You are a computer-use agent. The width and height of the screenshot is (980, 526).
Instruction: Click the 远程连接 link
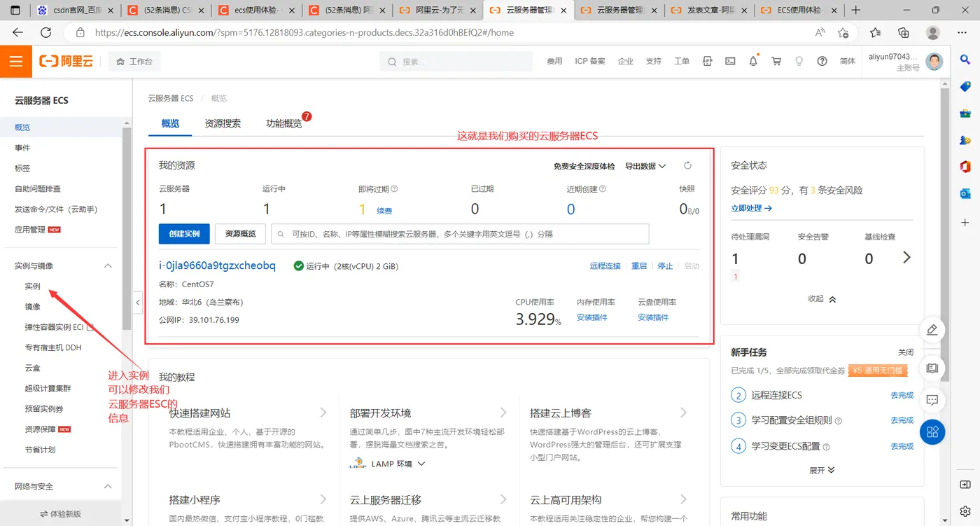point(605,266)
